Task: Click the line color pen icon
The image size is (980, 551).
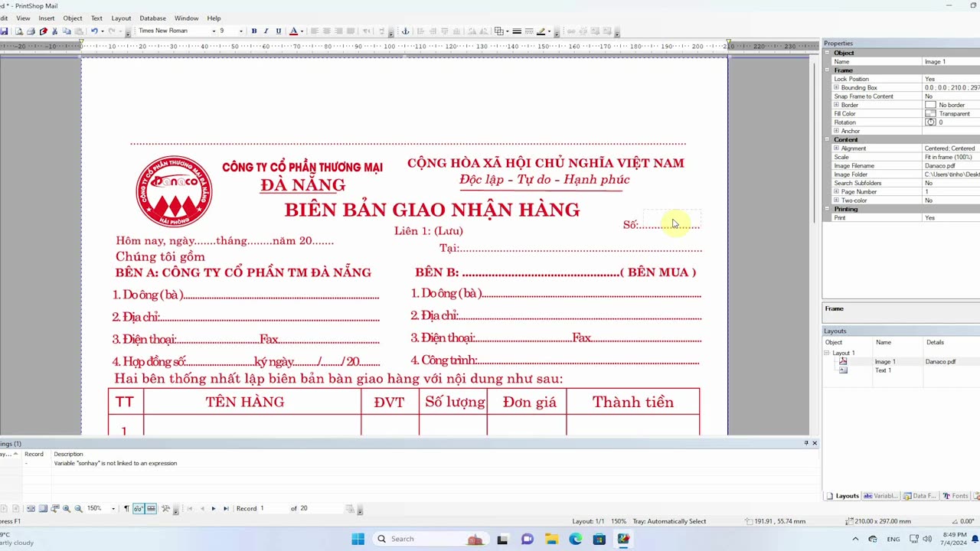Action: tap(541, 31)
